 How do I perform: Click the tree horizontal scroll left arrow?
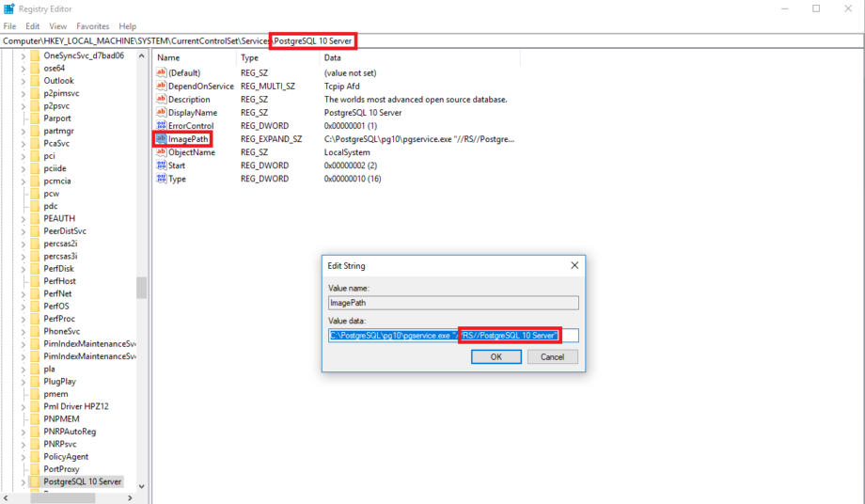coord(6,498)
